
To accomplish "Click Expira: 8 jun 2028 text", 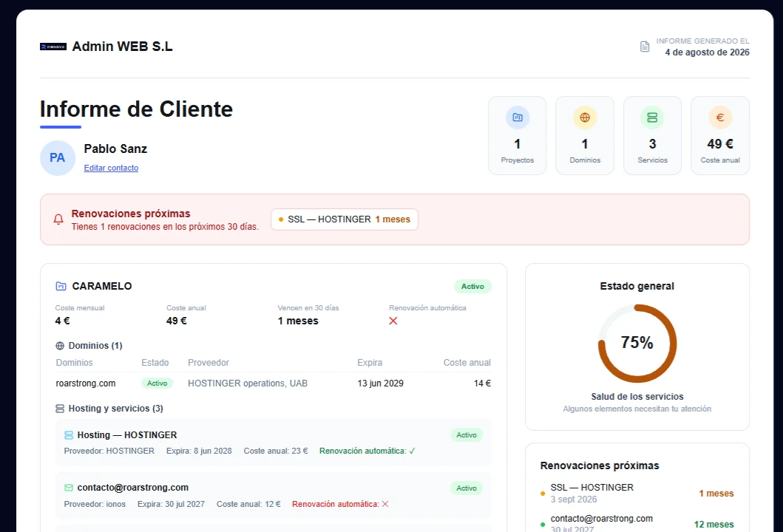I will tap(199, 451).
